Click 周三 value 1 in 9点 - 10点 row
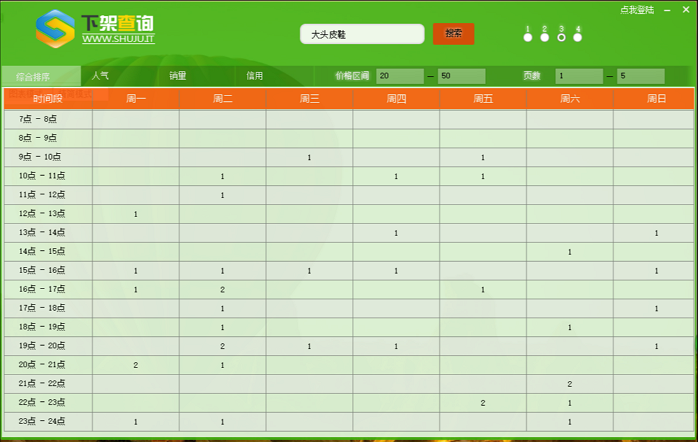Image resolution: width=698 pixels, height=442 pixels. pos(309,158)
